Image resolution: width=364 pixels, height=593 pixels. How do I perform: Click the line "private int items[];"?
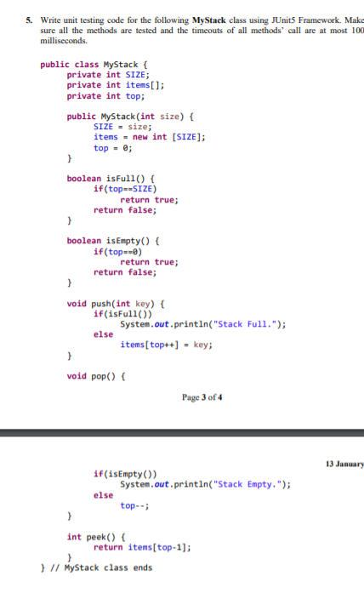(x=116, y=85)
